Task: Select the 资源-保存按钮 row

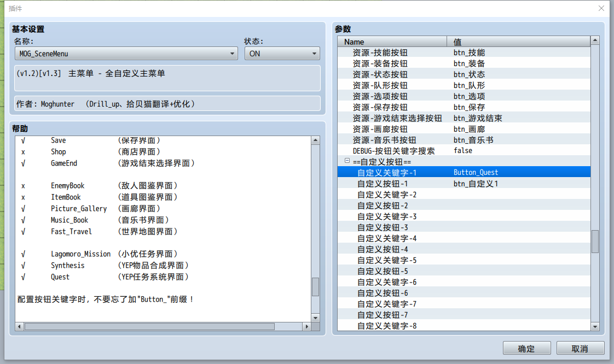Action: coord(464,107)
